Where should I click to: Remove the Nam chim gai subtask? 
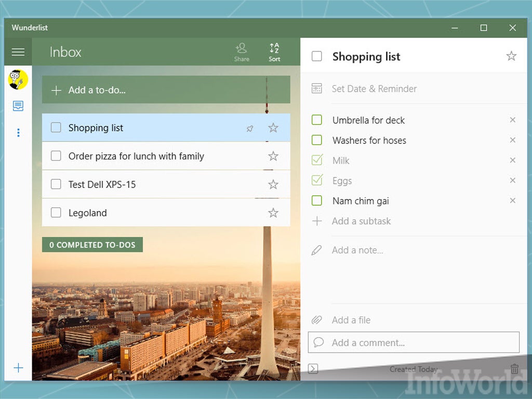(x=513, y=201)
